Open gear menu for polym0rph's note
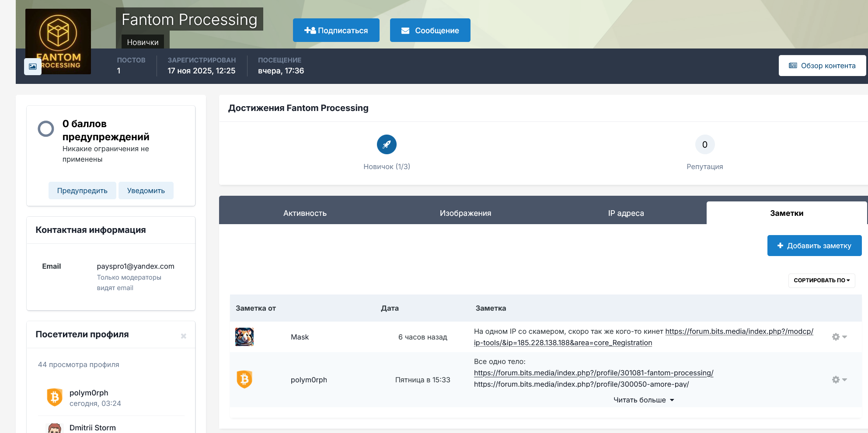 click(x=839, y=380)
